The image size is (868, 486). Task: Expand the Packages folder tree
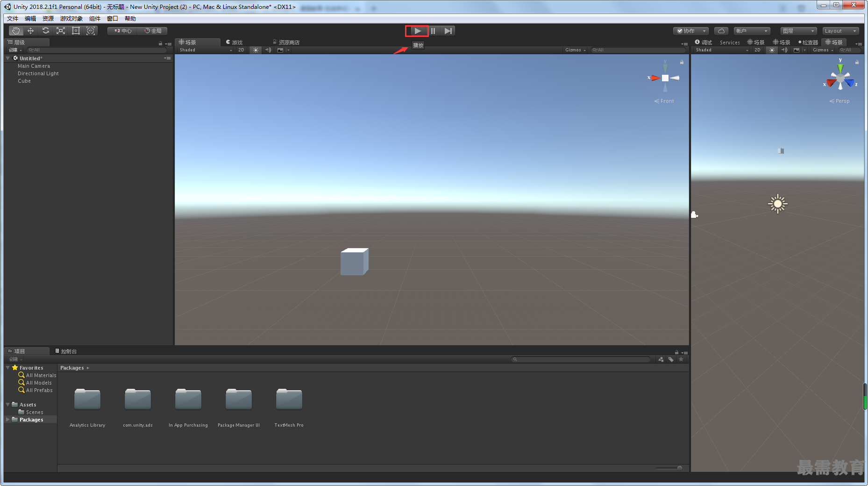point(8,420)
